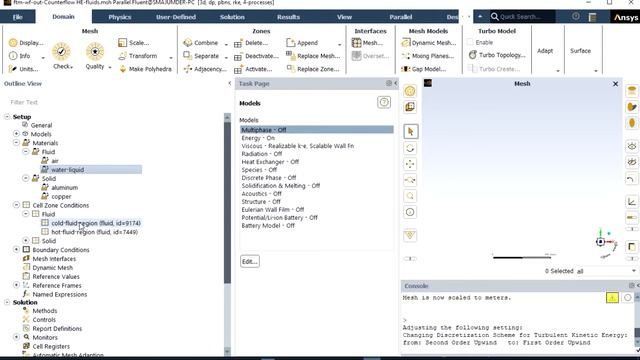Viewport: 640px width, 360px height.
Task: Expand the Boundary Conditions node
Action: 16,249
